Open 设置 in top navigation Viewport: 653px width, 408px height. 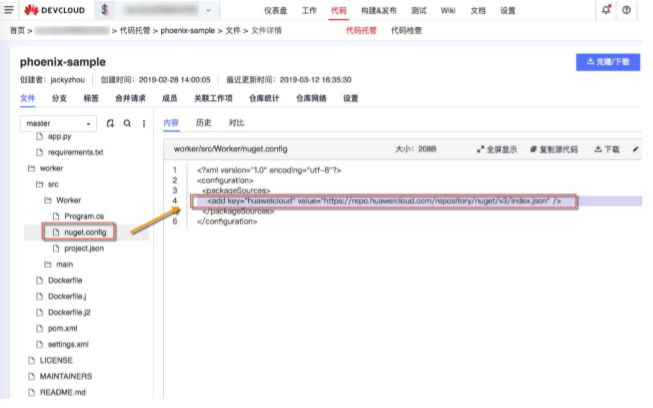click(x=508, y=10)
